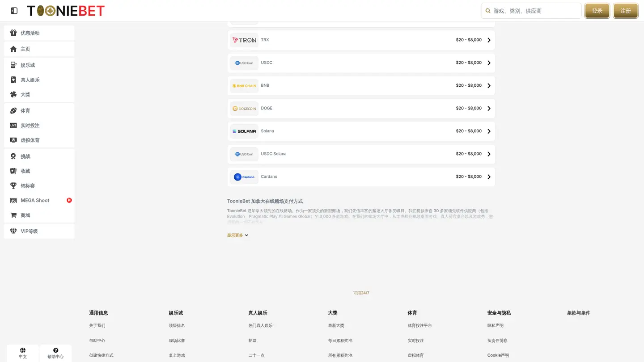Open 优惠活动 in sidebar
This screenshot has height=362, width=644.
coord(39,33)
